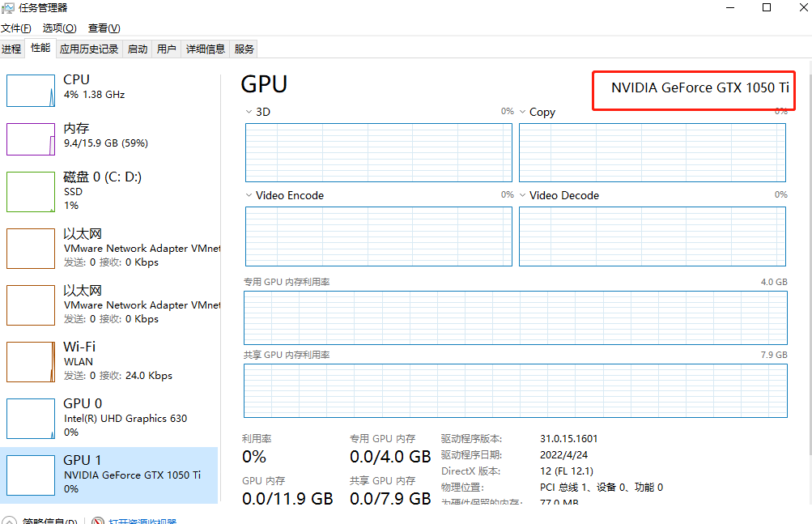Open the Video Decode engine dropdown
812x524 pixels.
522,195
